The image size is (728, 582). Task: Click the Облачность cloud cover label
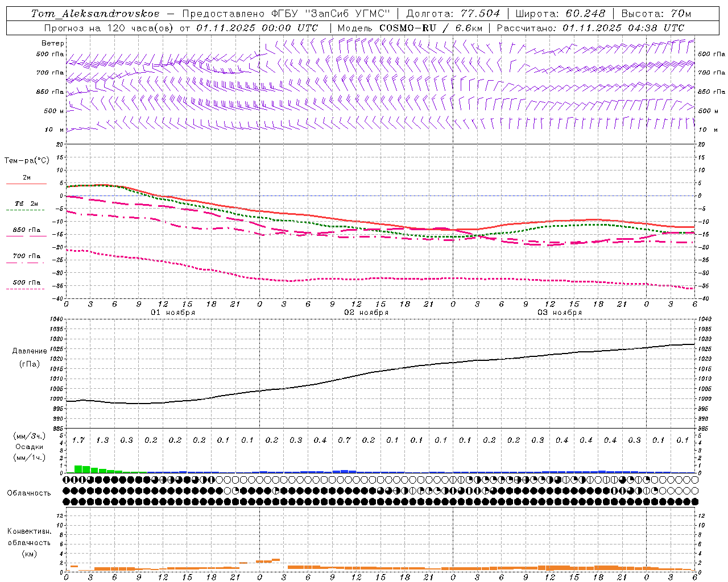29,493
